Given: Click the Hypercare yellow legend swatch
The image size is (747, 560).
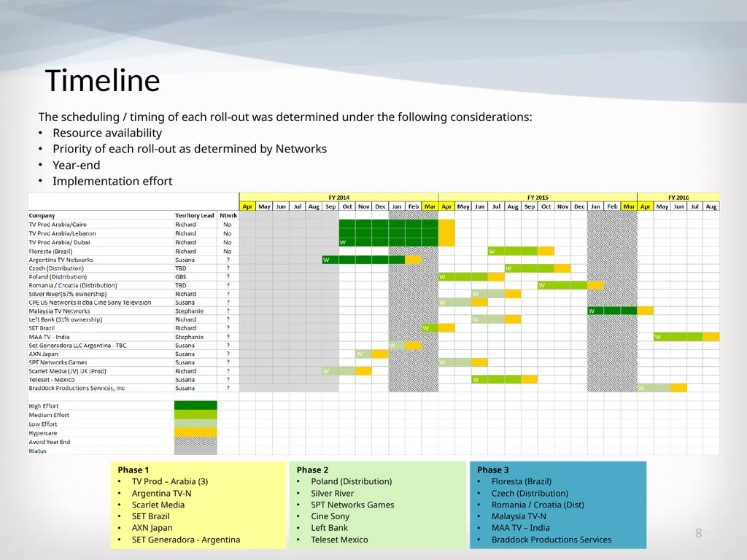Looking at the screenshot, I should pos(196,432).
